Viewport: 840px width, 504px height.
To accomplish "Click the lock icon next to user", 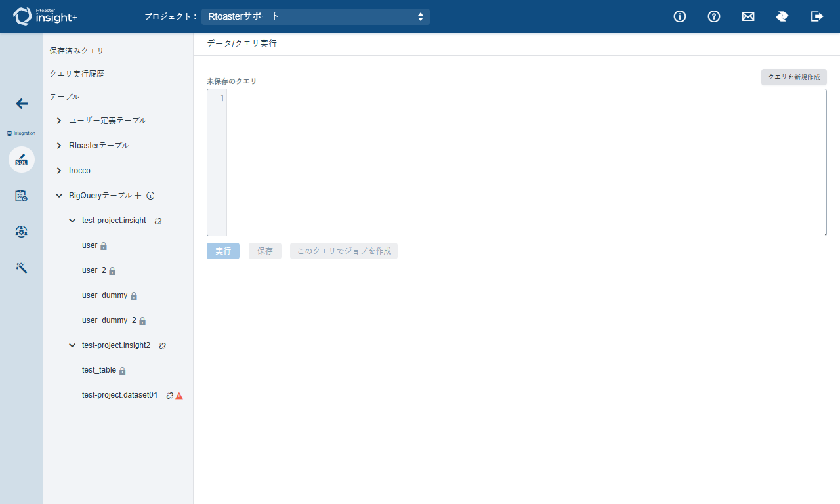I will [104, 246].
